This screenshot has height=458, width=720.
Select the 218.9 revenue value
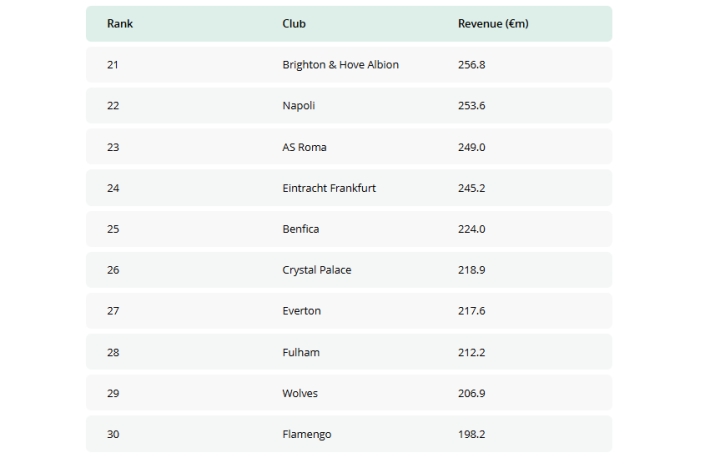(471, 270)
